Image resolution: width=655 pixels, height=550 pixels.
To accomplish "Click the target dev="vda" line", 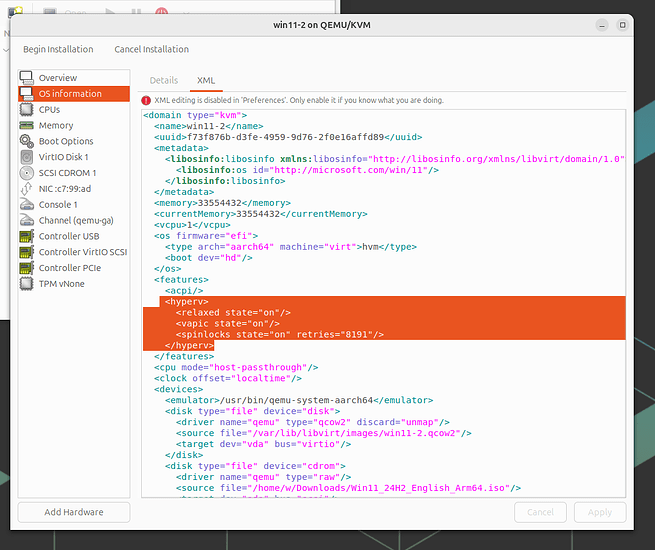I will click(x=263, y=444).
